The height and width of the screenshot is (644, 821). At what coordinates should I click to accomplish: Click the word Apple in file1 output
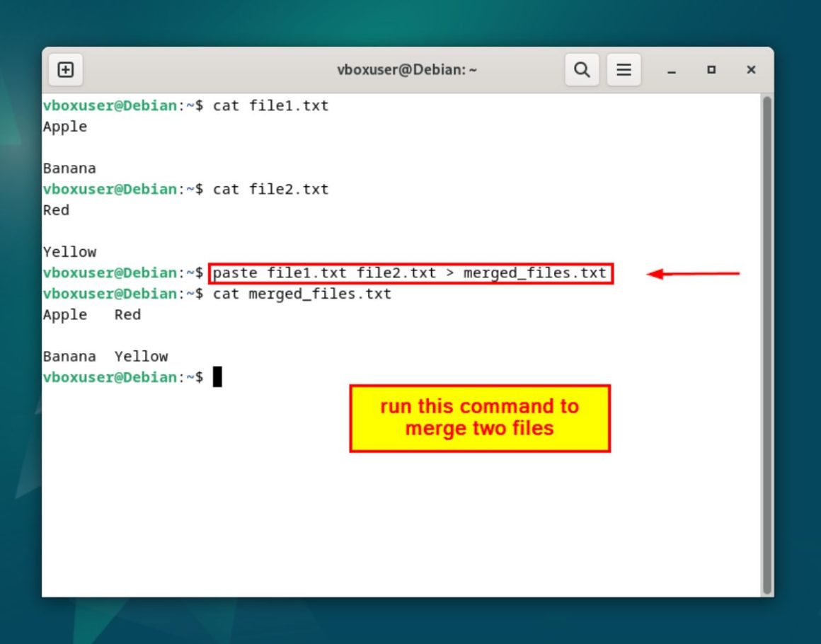[64, 126]
